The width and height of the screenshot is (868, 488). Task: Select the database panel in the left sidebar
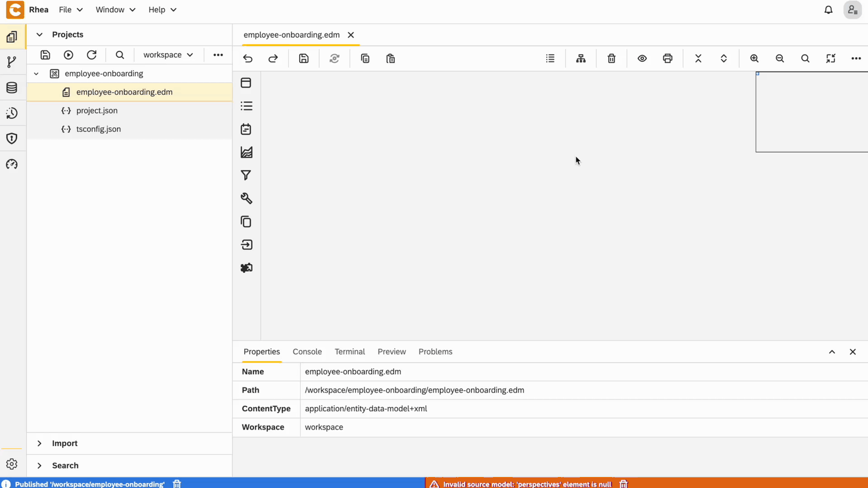[12, 87]
